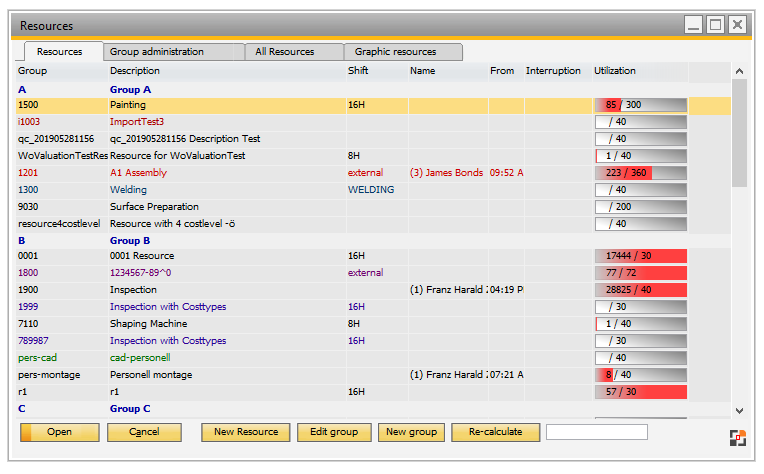Image resolution: width=764 pixels, height=474 pixels.
Task: Click the empty text field beside Re-calculate
Action: coord(596,432)
